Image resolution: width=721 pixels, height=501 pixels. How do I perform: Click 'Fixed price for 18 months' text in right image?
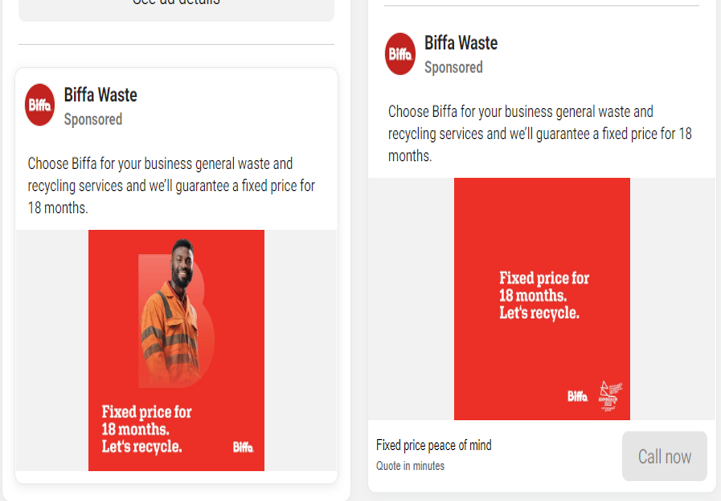(x=544, y=287)
